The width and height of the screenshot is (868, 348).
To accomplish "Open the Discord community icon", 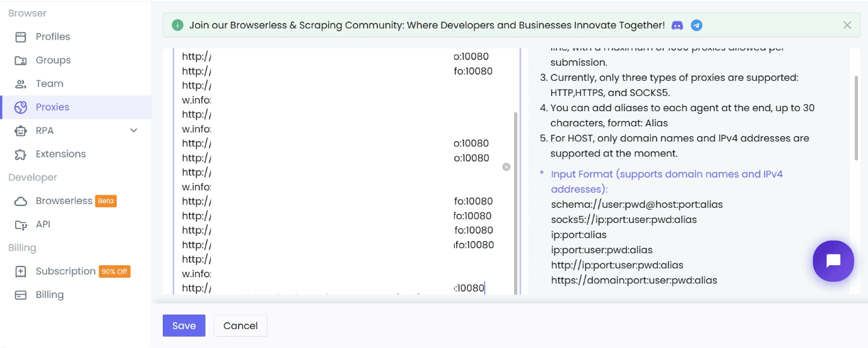I will (677, 25).
